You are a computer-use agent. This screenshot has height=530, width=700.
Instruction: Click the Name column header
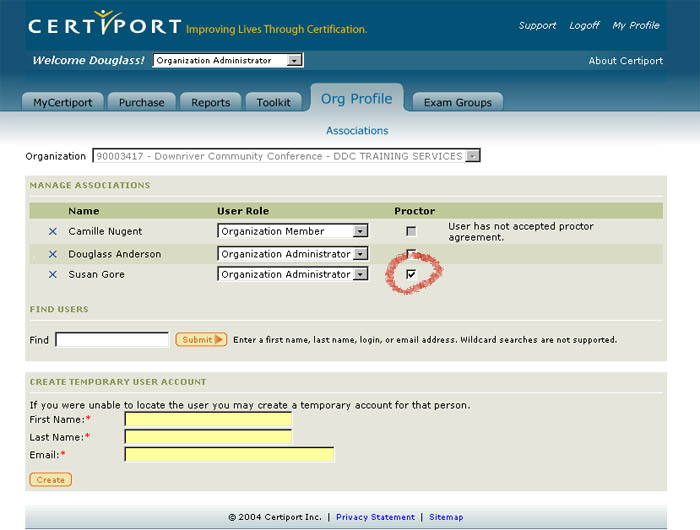point(84,211)
